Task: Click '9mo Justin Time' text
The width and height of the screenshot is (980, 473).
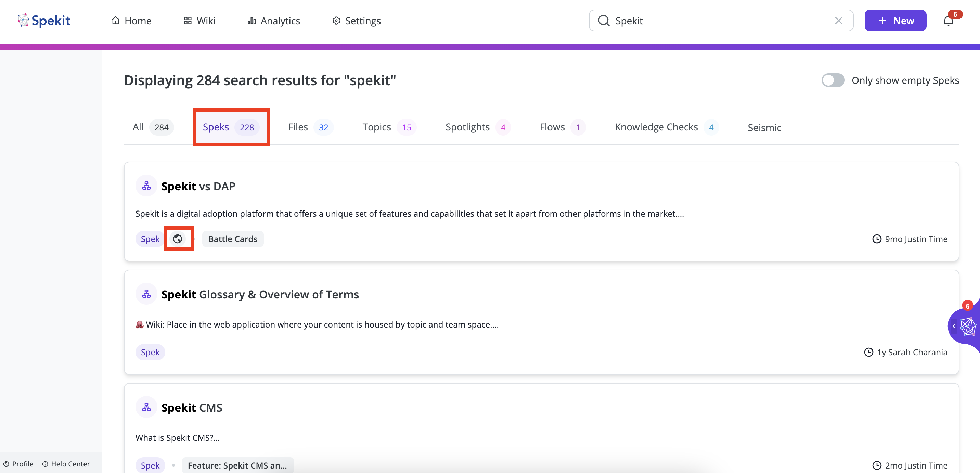Action: pos(916,239)
